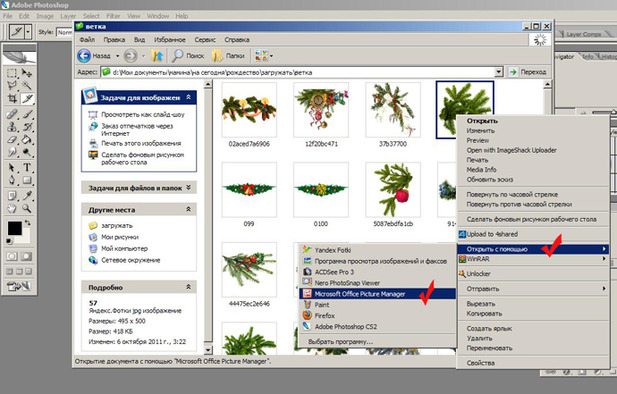Open Мой компьютер link
The width and height of the screenshot is (617, 394).
coord(125,248)
